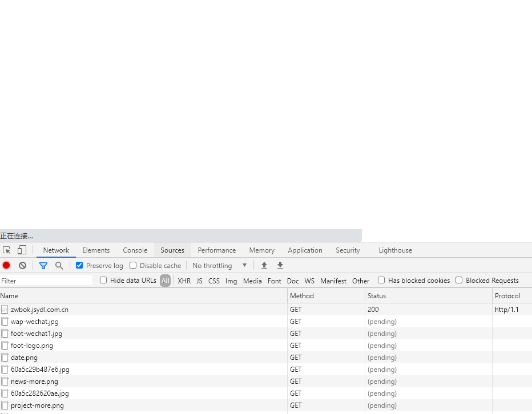Click the export HAR download arrow
This screenshot has height=414, width=532.
pos(280,266)
